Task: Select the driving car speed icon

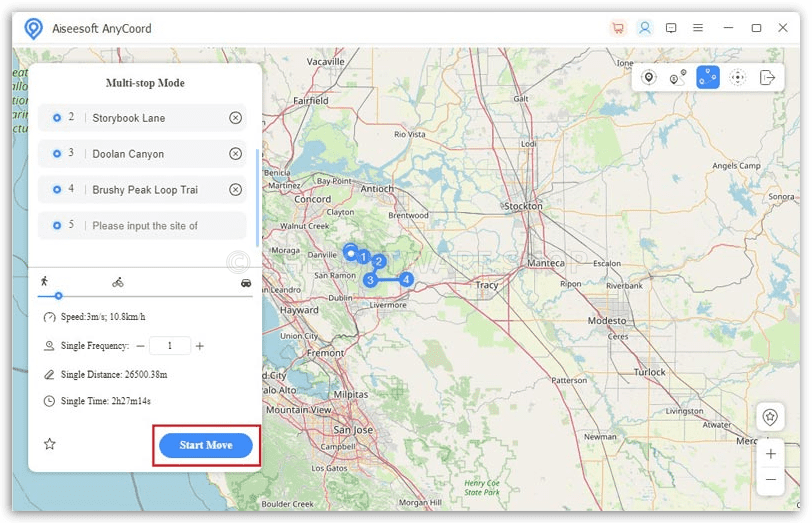Action: pos(246,283)
